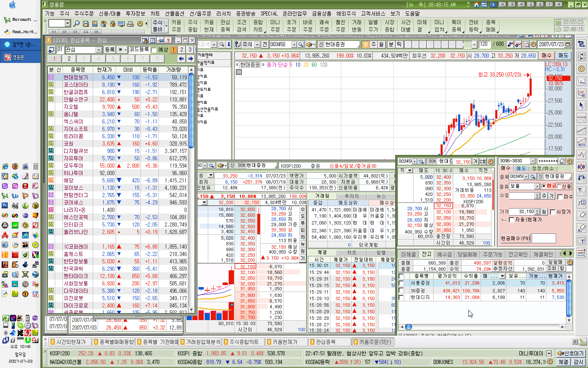Click the 관심종목 toolbar button
The height and width of the screenshot is (368, 588).
225,26
